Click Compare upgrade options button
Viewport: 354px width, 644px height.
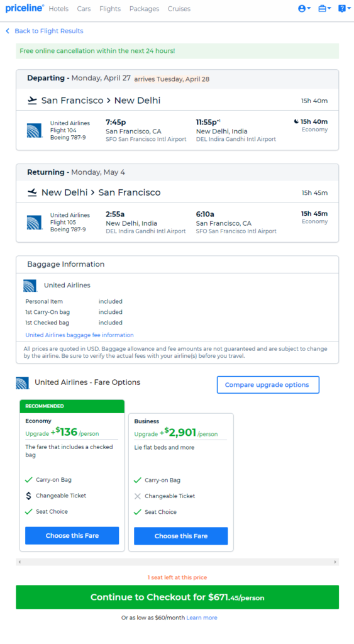[x=268, y=385]
